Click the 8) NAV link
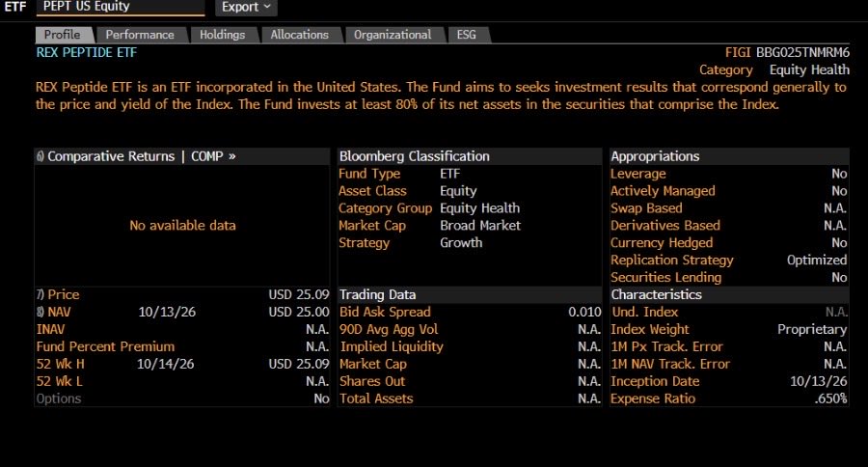 (54, 312)
